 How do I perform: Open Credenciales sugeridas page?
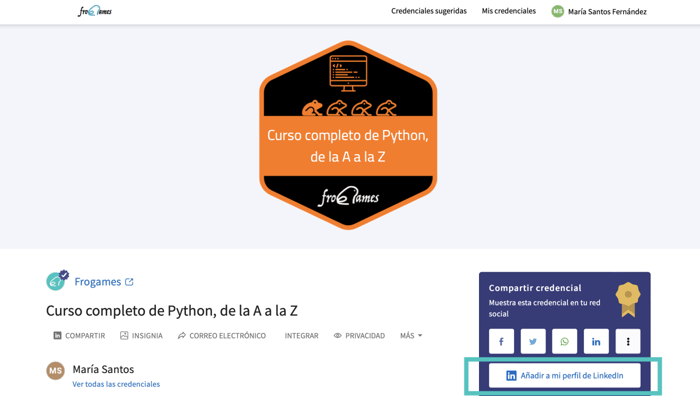(429, 11)
